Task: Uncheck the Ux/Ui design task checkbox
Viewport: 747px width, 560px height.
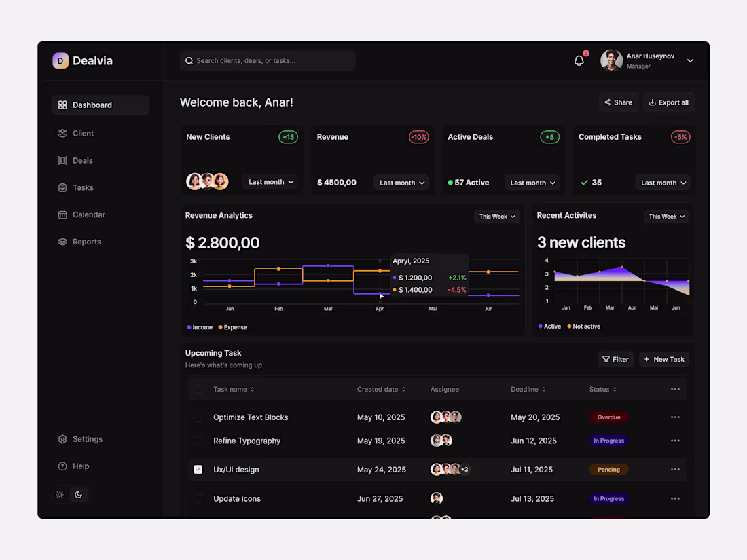Action: point(198,469)
